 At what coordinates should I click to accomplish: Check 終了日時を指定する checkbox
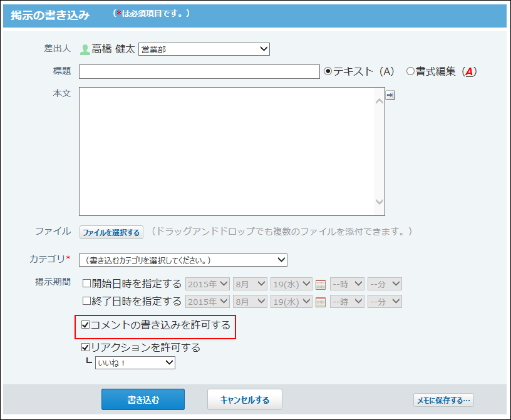click(86, 300)
